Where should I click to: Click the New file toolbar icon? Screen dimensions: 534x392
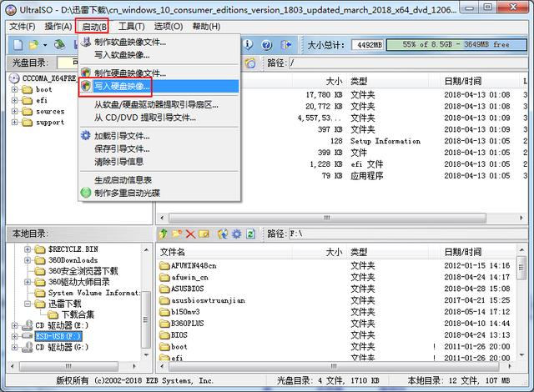click(18, 45)
